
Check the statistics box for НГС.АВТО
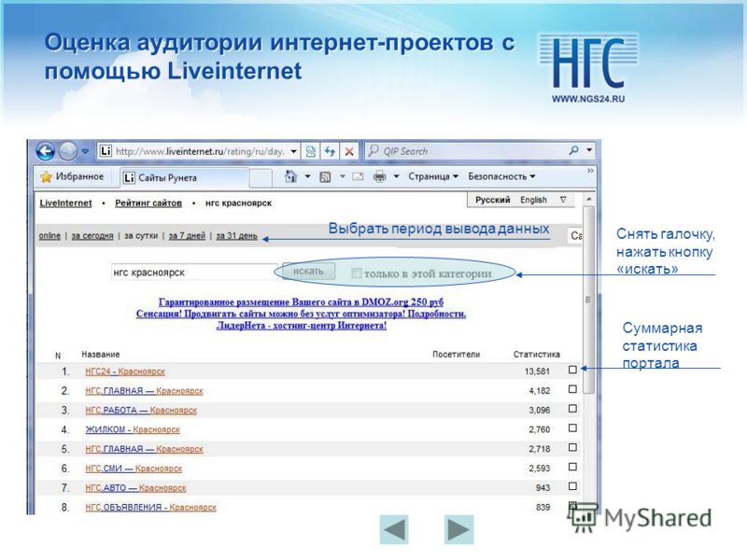click(572, 486)
